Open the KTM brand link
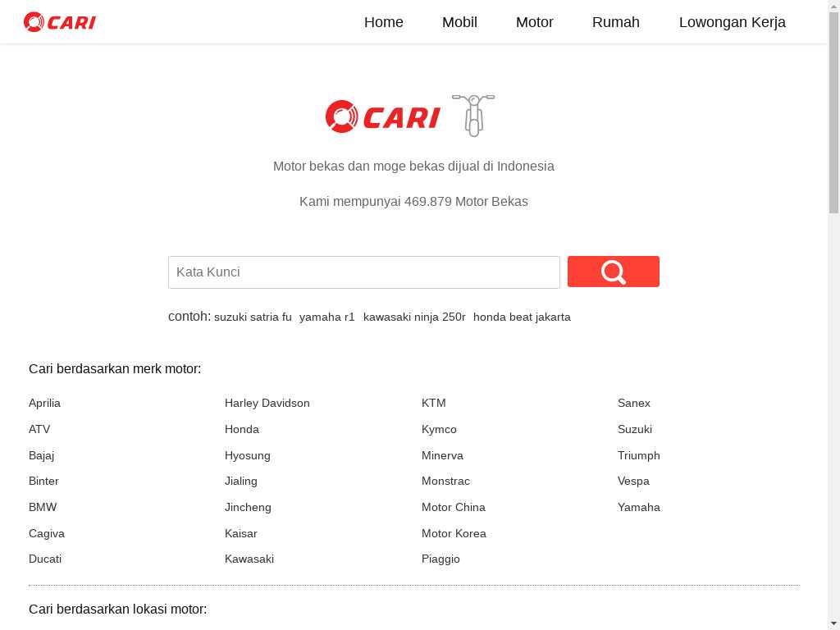This screenshot has height=630, width=840. tap(433, 403)
